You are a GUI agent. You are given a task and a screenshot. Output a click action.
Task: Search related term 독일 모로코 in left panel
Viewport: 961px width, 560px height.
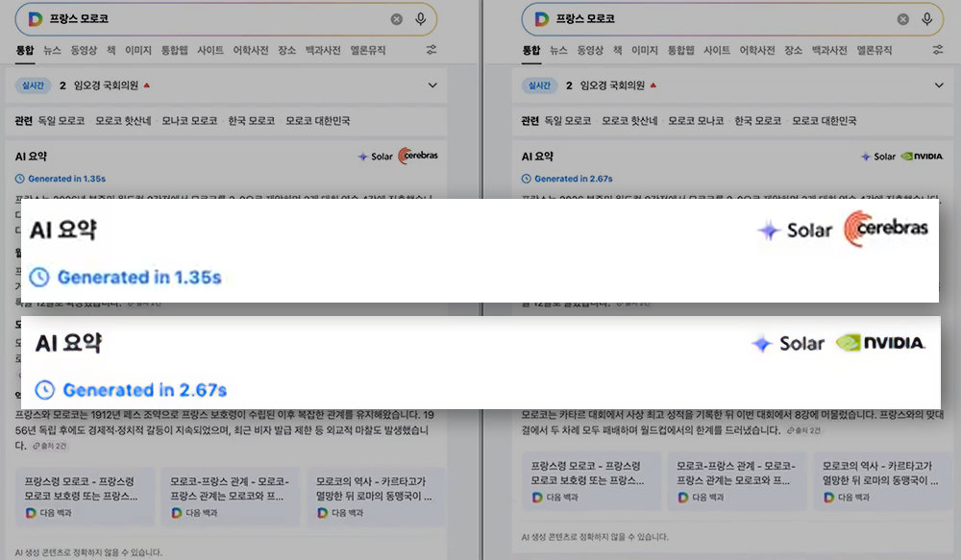pos(62,121)
